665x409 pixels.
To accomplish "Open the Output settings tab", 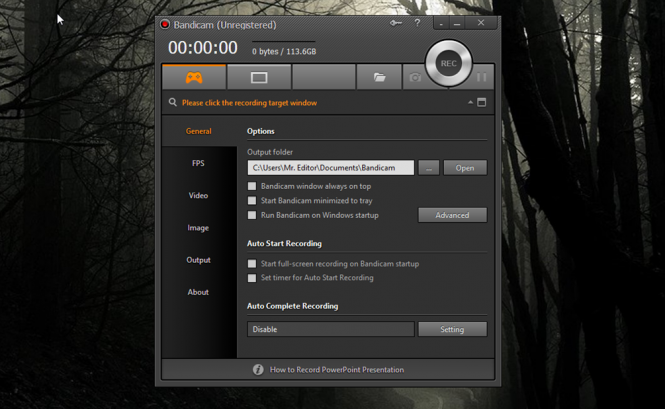I will (198, 260).
